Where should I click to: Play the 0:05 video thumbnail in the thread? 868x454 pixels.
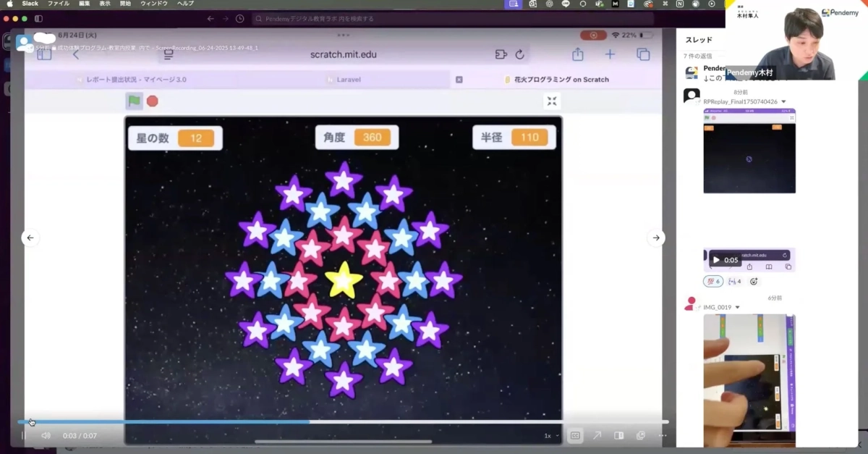coord(715,259)
